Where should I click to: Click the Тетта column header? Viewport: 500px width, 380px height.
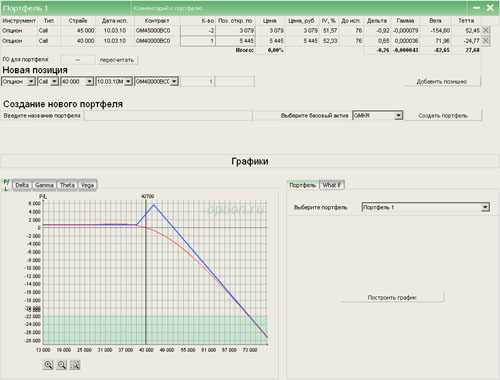[466, 21]
